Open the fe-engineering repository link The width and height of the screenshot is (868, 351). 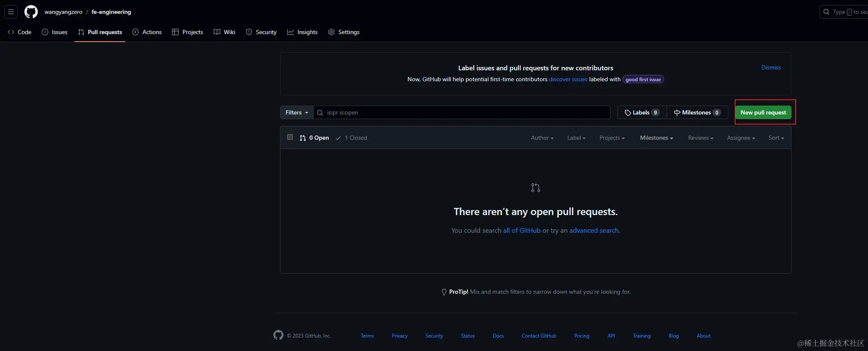(111, 12)
